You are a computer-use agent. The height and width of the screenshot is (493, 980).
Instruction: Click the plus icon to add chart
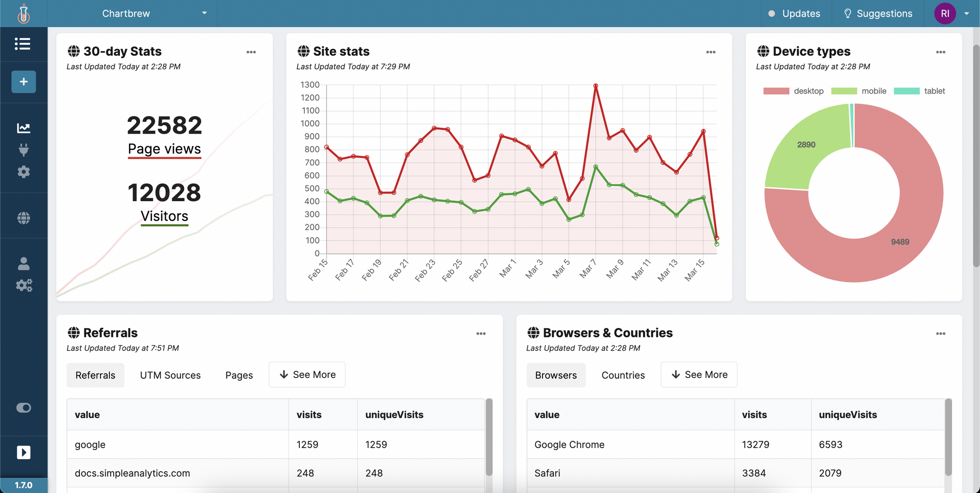24,82
